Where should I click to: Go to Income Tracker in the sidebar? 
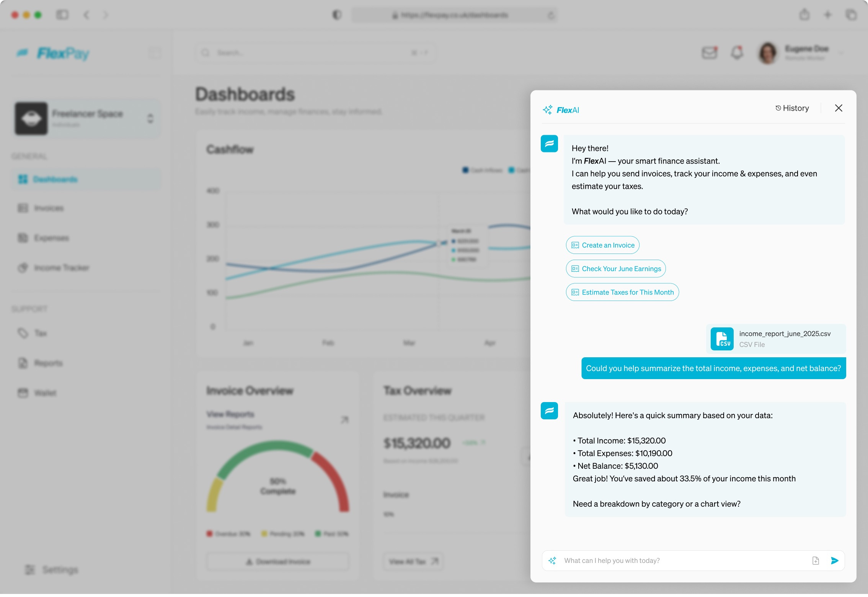pos(61,268)
